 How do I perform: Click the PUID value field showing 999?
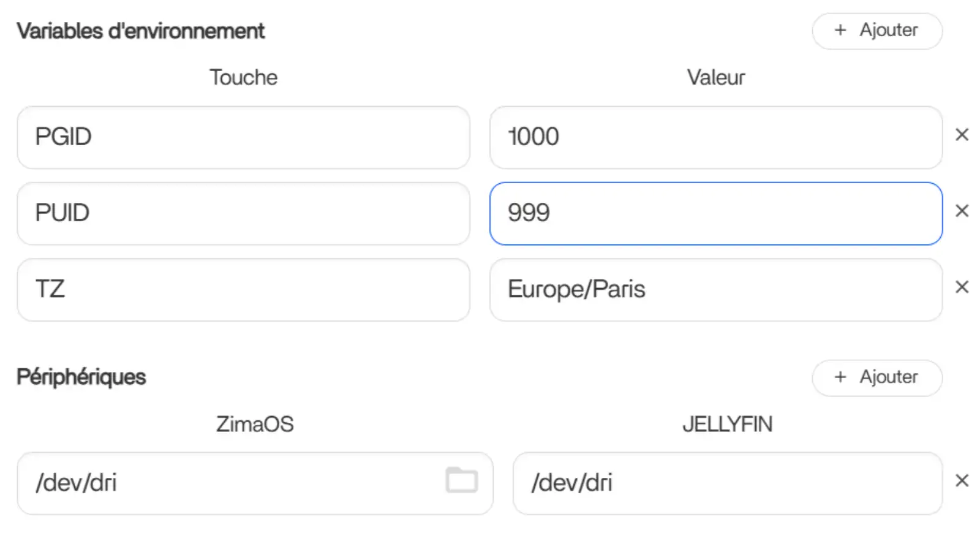[x=715, y=214]
